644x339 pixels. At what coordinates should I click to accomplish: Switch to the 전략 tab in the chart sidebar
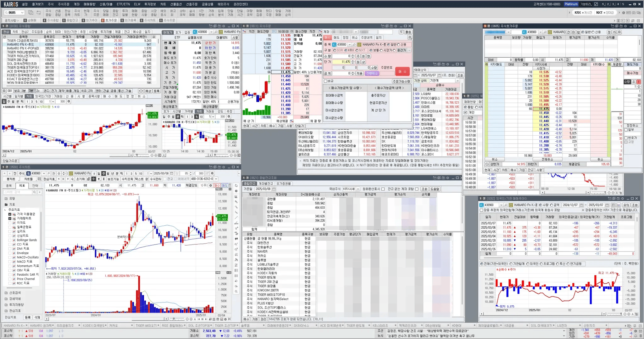pos(35,186)
